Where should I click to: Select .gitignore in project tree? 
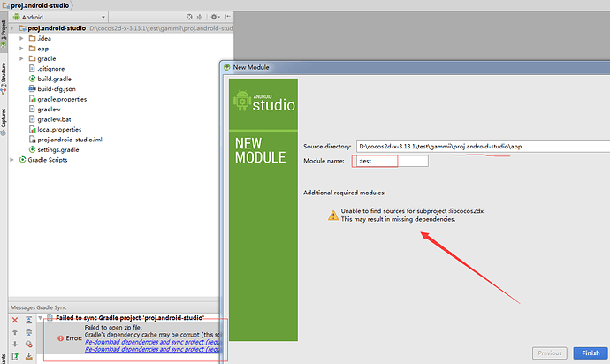(51, 68)
